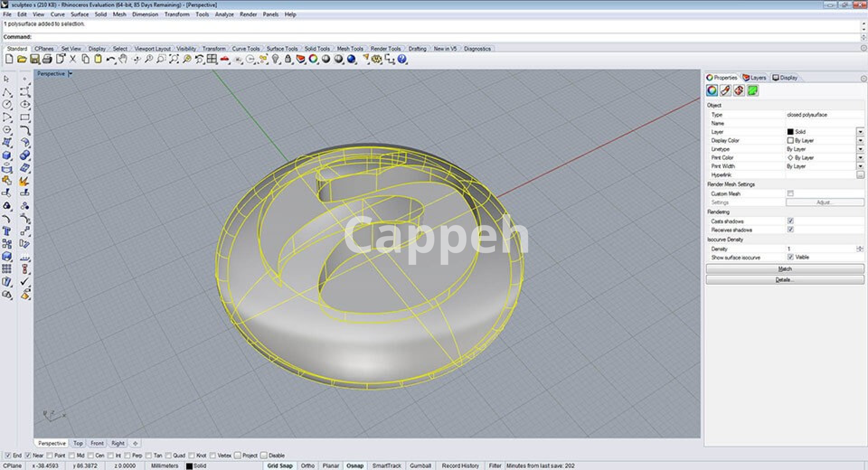The width and height of the screenshot is (868, 470).
Task: Select the Pan hand tool
Action: click(123, 59)
